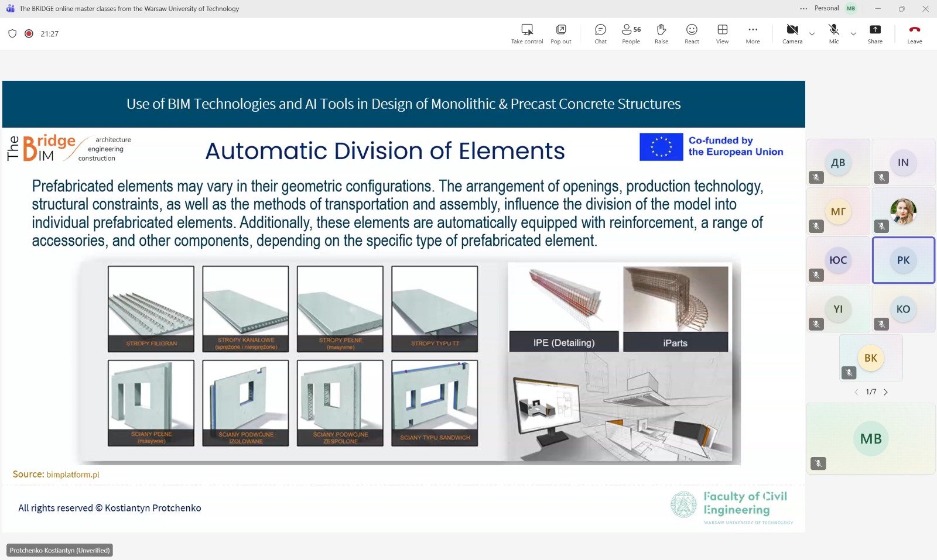Show the People participants list

tap(631, 33)
